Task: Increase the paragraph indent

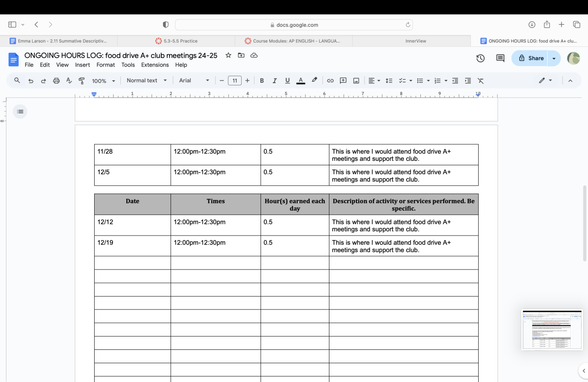Action: (468, 81)
